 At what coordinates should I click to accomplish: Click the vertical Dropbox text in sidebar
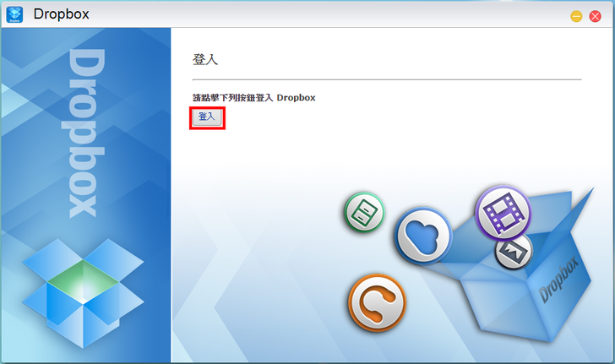click(x=86, y=133)
